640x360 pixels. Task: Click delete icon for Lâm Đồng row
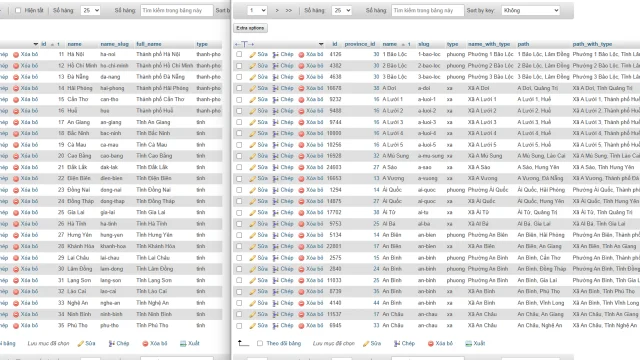[16, 269]
